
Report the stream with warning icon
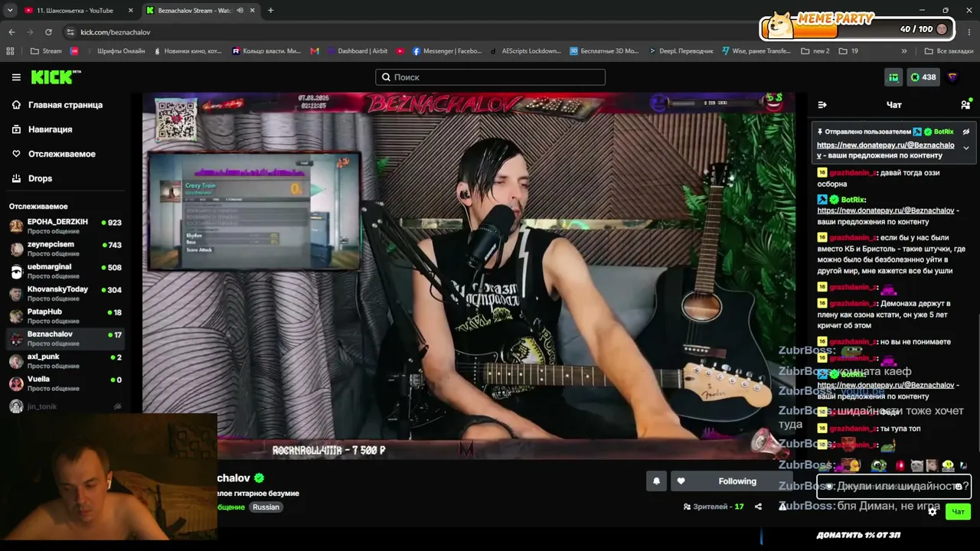[782, 506]
